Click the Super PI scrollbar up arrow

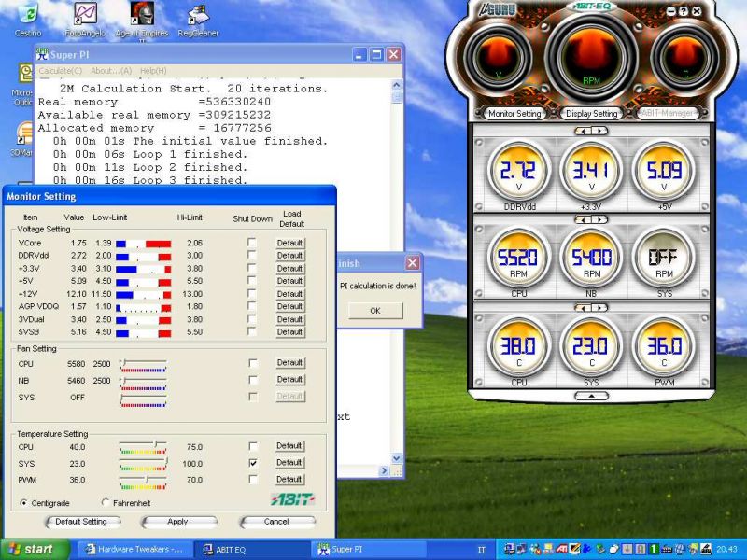point(396,85)
